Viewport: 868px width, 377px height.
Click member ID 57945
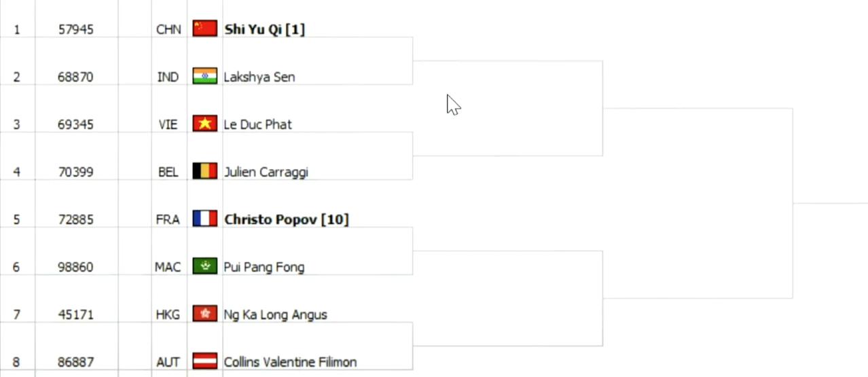(x=76, y=30)
